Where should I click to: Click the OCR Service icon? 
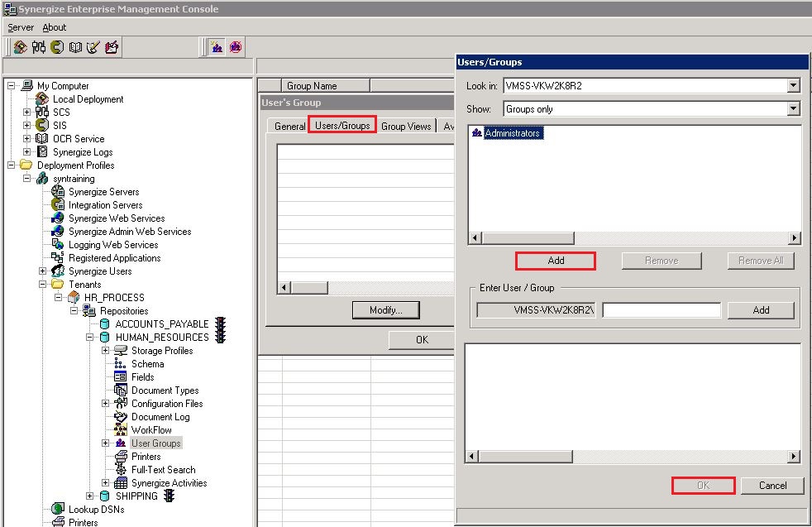click(x=42, y=138)
